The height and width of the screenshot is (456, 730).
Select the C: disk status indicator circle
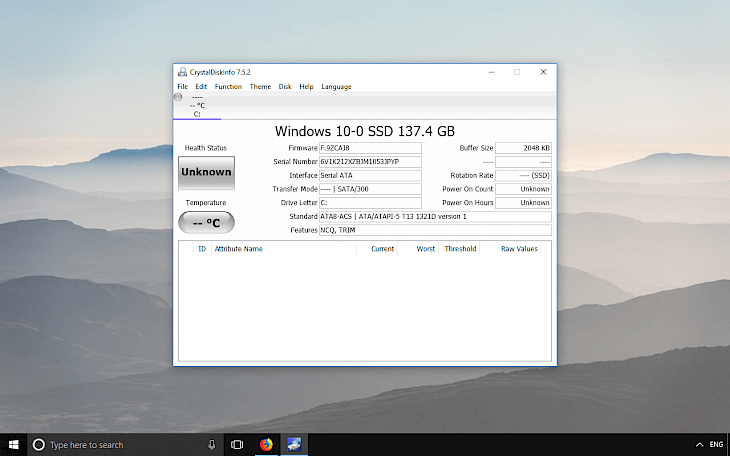(178, 97)
